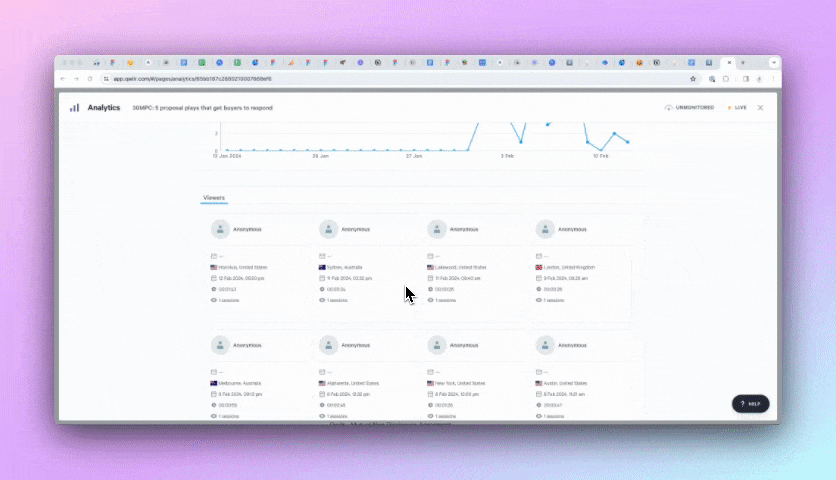
Task: Click the avatar of the Lakewood viewer
Action: point(437,229)
